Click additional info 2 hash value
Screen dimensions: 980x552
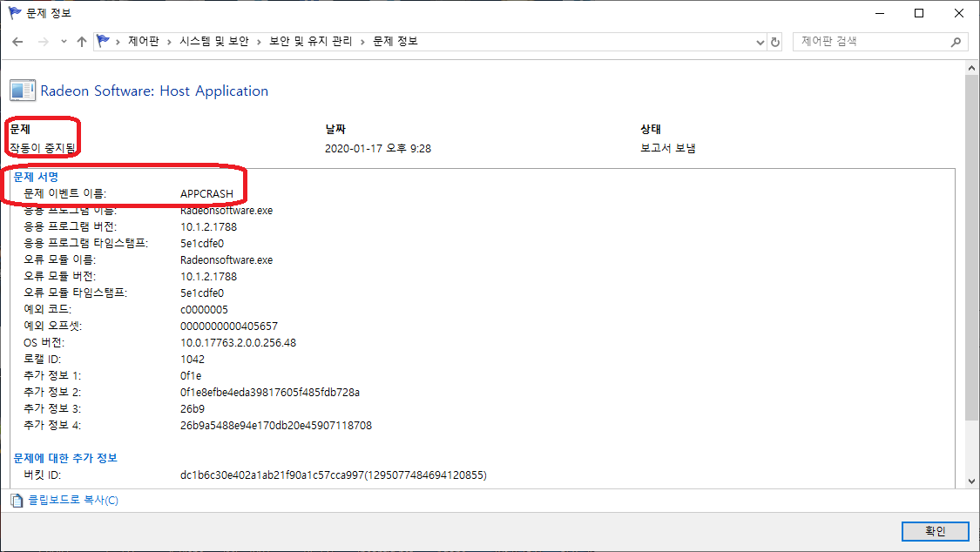[270, 392]
